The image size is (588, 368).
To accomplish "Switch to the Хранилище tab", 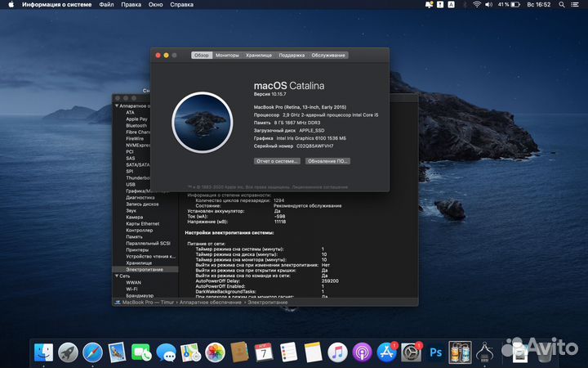I will point(259,56).
